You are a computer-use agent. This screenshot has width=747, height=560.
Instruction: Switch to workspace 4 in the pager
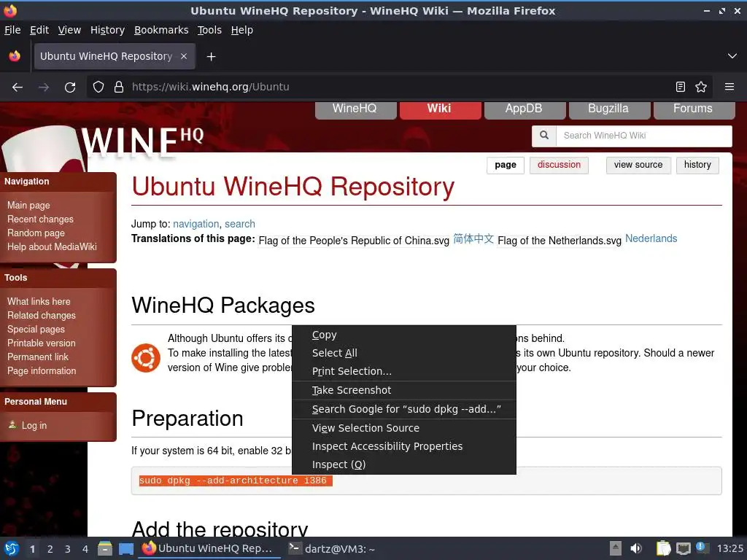pos(85,549)
